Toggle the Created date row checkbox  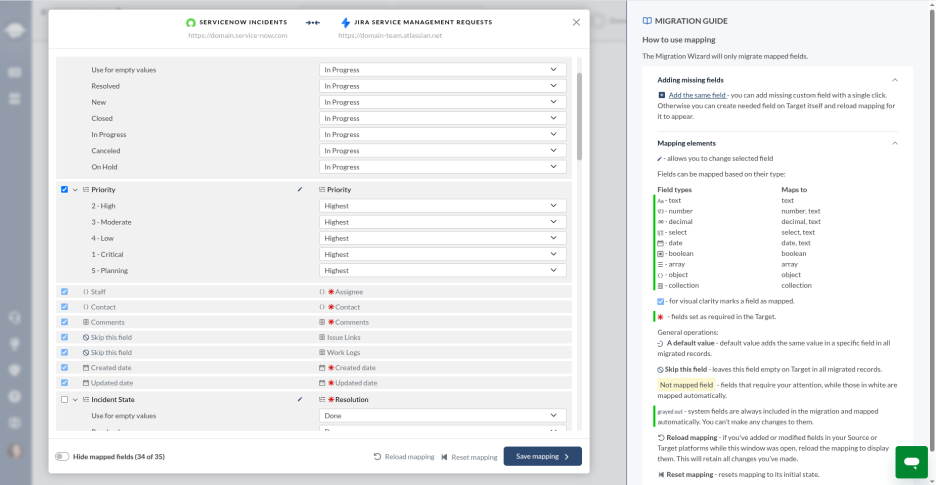[64, 367]
